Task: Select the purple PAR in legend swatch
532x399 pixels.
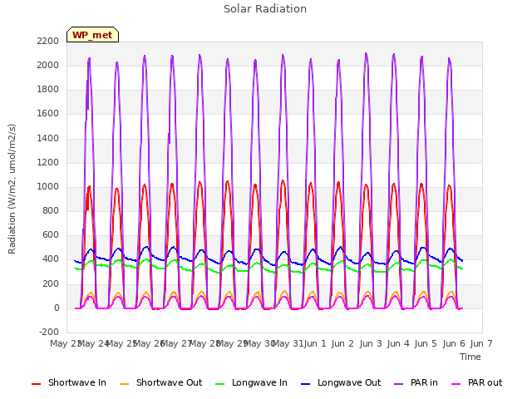Action: [399, 383]
